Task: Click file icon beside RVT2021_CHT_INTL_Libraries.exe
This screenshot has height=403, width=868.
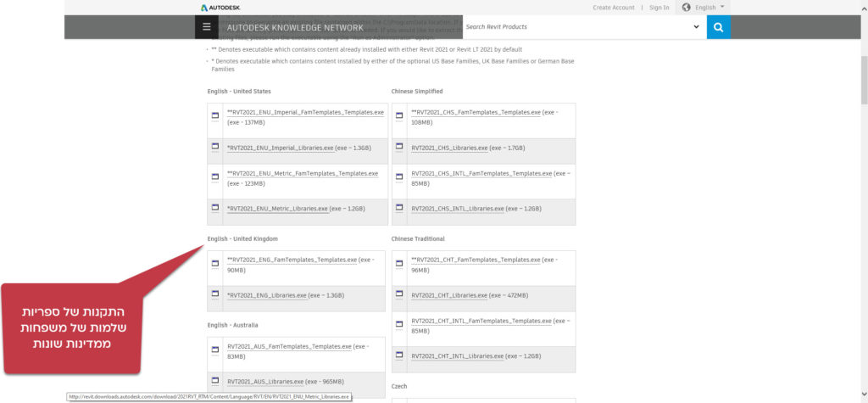Action: [399, 356]
